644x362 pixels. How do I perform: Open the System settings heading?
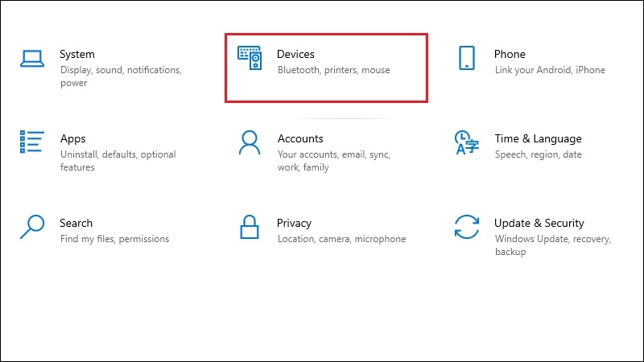tap(77, 54)
